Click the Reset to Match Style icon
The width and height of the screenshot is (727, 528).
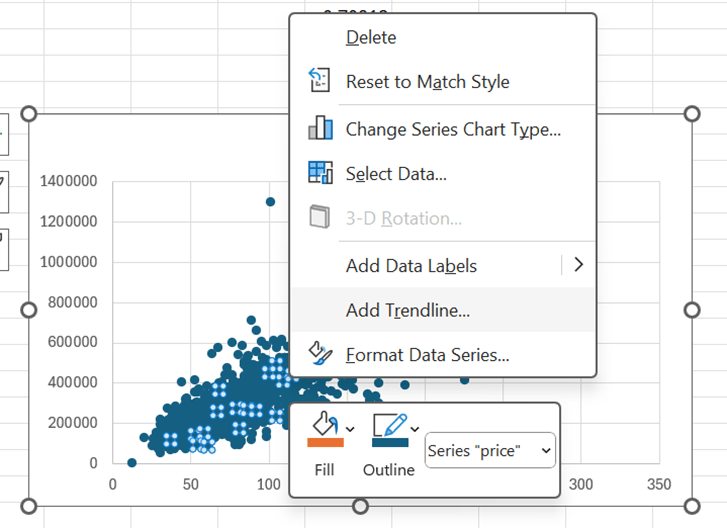tap(320, 81)
